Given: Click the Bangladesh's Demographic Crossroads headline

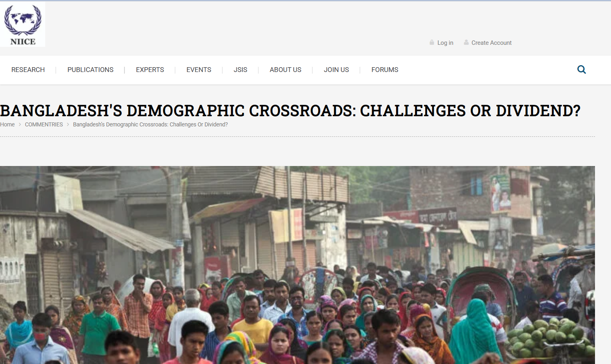Looking at the screenshot, I should tap(290, 111).
